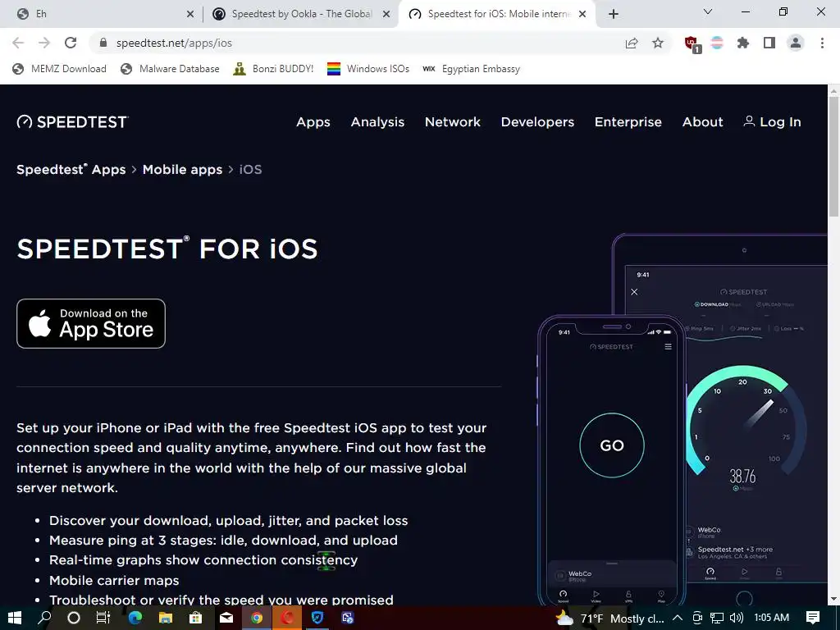Open the blue shield app on taskbar
Image resolution: width=840 pixels, height=630 pixels.
[317, 618]
